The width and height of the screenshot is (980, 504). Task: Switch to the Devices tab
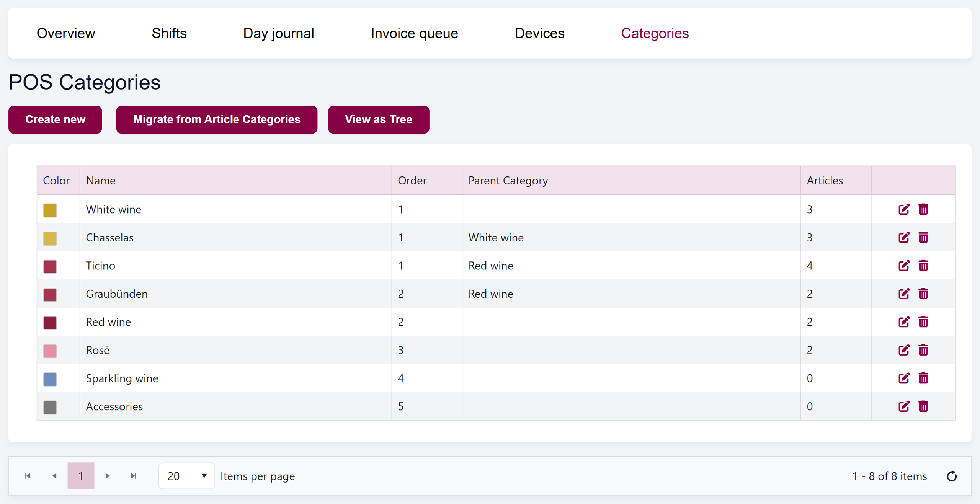coord(539,33)
